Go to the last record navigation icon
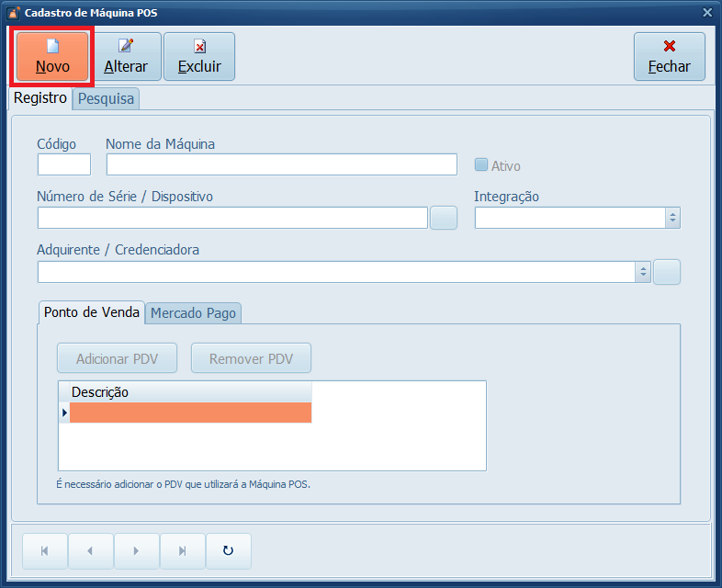Viewport: 722px width, 588px height. 183,551
